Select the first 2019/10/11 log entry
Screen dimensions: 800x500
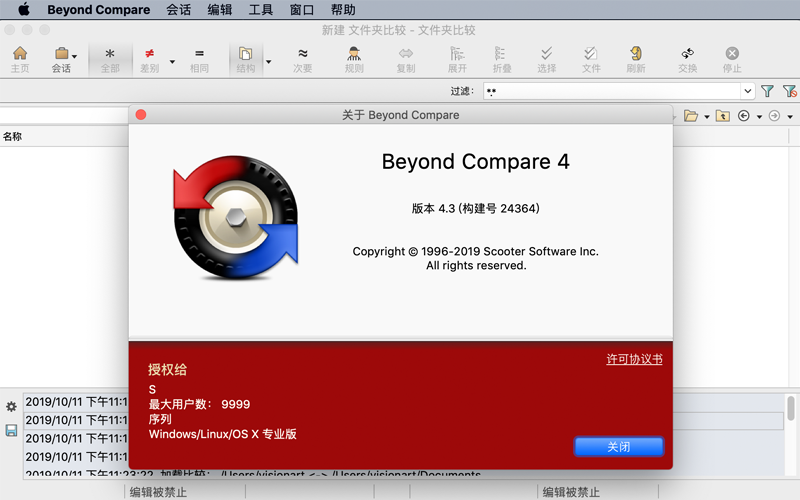pyautogui.click(x=76, y=402)
